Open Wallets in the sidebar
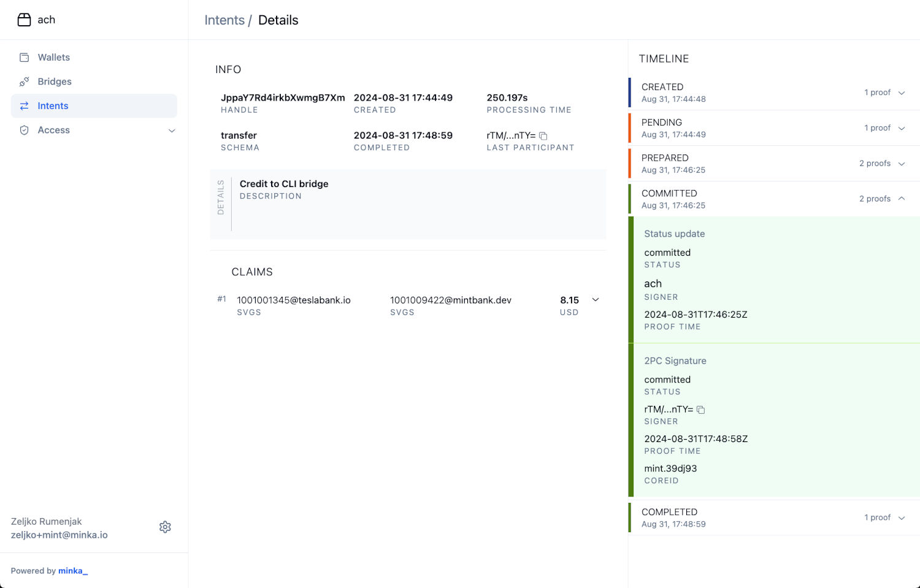The image size is (920, 588). (54, 58)
